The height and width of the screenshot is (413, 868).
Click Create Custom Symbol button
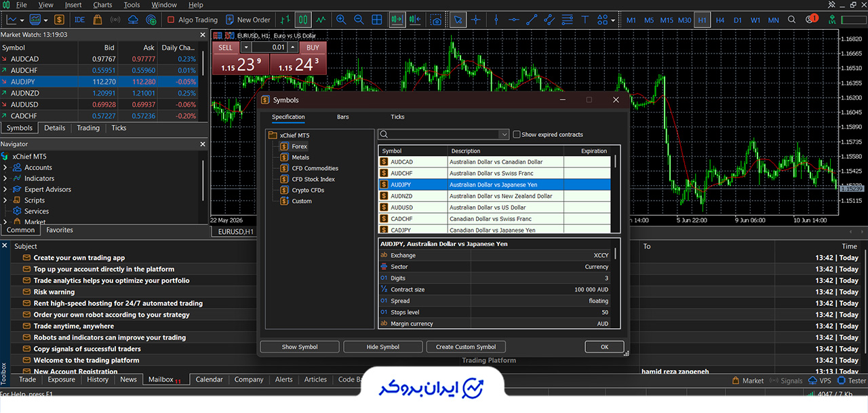[x=466, y=347]
